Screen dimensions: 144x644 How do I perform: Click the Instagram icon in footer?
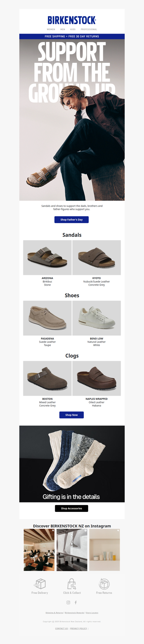(x=68, y=602)
